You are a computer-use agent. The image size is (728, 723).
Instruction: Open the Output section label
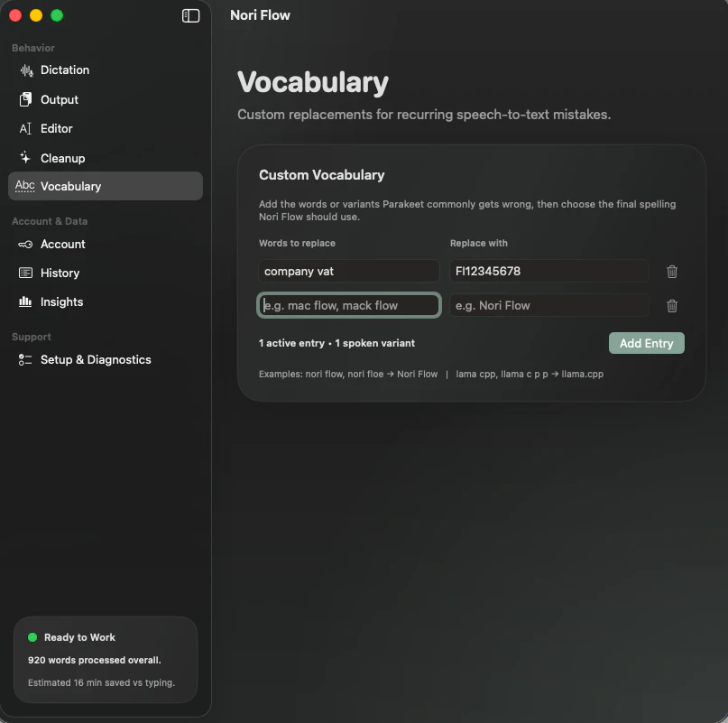tap(60, 100)
